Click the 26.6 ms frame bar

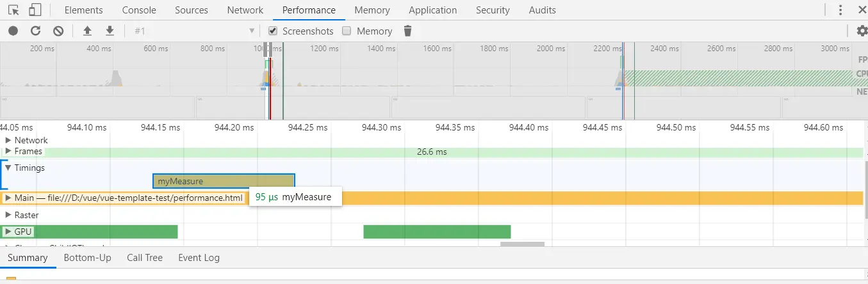point(432,152)
